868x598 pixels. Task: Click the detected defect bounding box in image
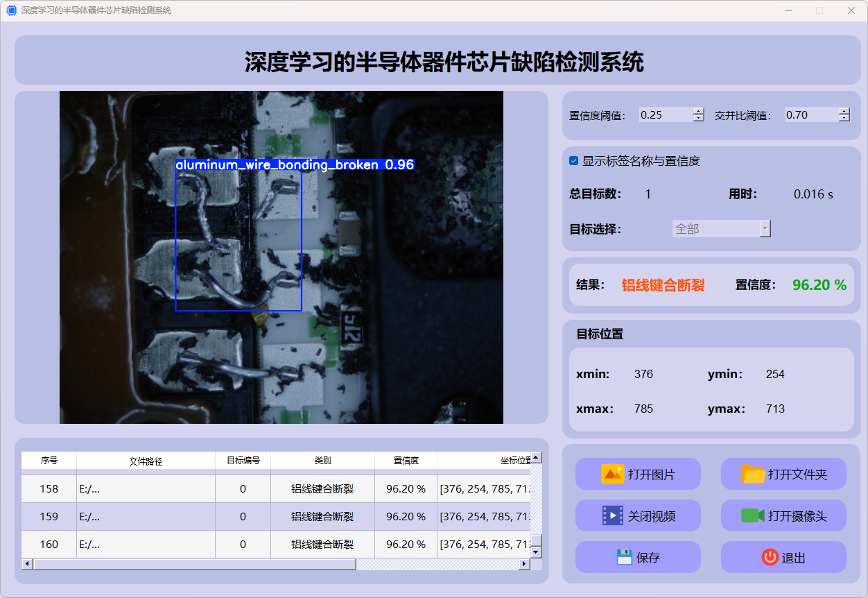click(x=238, y=241)
